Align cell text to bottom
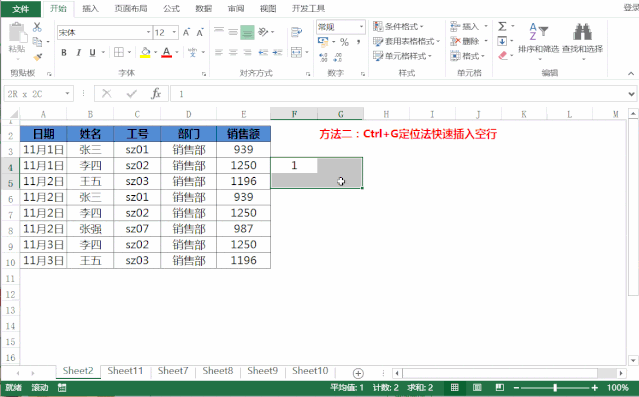Image resolution: width=639 pixels, height=397 pixels. [x=247, y=32]
